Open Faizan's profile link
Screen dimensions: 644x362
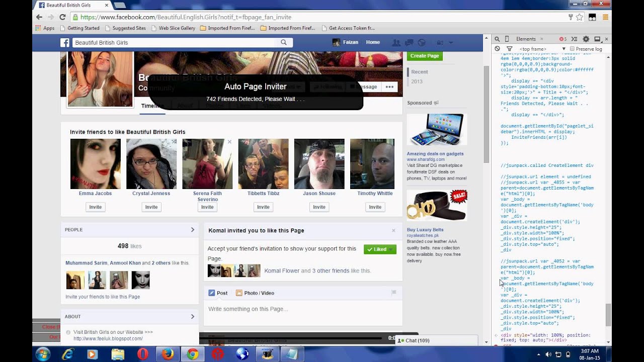click(x=346, y=43)
